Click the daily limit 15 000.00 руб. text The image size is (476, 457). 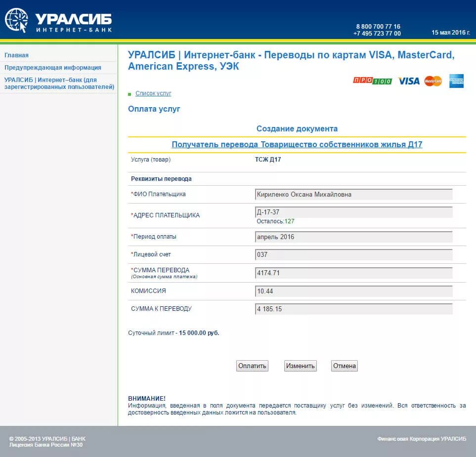coord(199,333)
